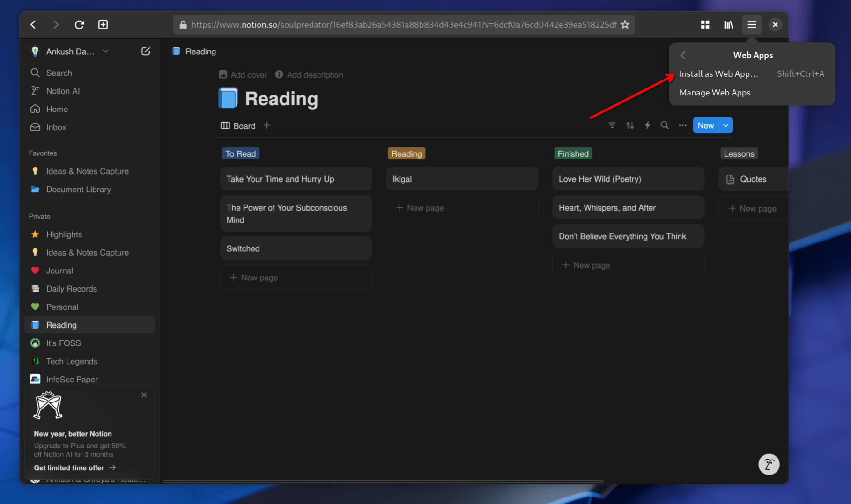Click the filter icon on the board toolbar

[612, 125]
